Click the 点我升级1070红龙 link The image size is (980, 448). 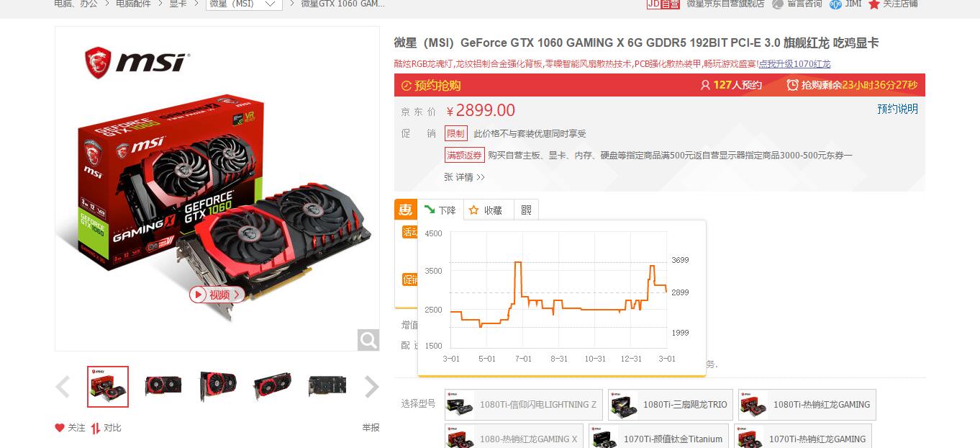[794, 63]
